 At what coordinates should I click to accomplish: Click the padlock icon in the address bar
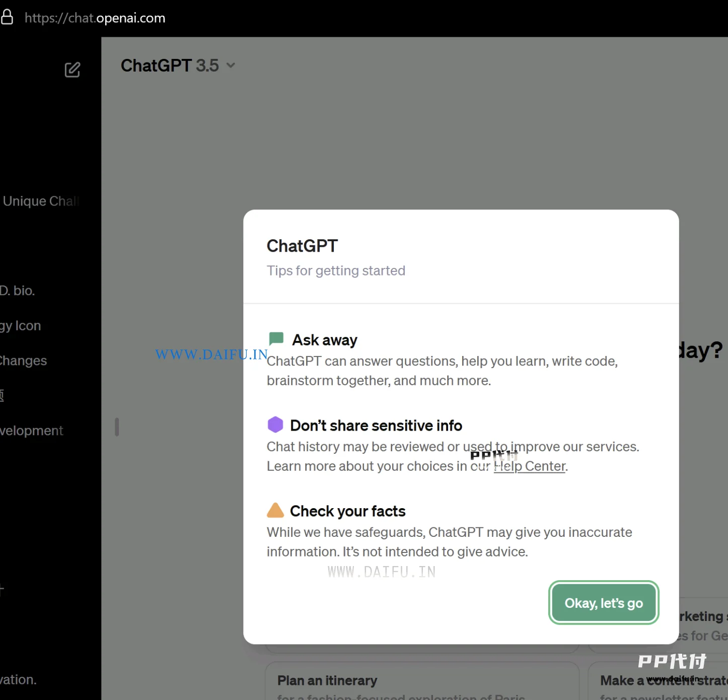click(x=7, y=17)
